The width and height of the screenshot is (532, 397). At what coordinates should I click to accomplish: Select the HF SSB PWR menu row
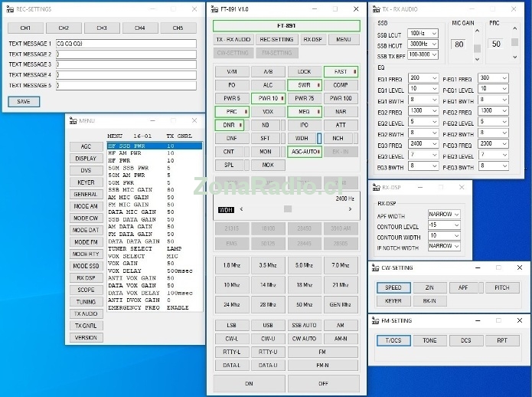click(155, 146)
